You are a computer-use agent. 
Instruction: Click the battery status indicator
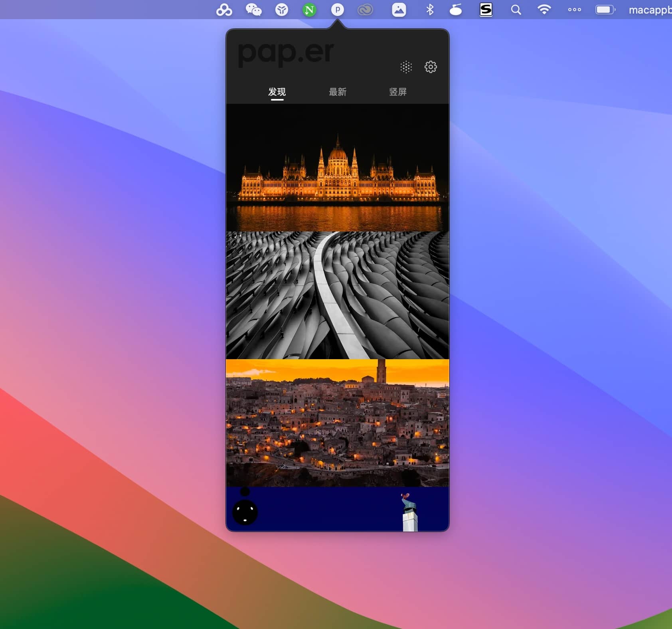(605, 10)
